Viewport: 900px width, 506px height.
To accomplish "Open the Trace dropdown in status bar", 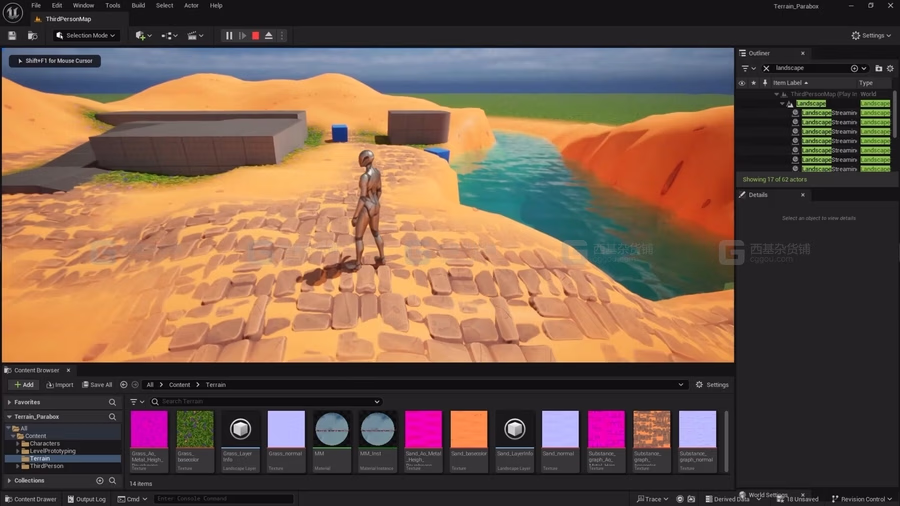I will pyautogui.click(x=653, y=499).
